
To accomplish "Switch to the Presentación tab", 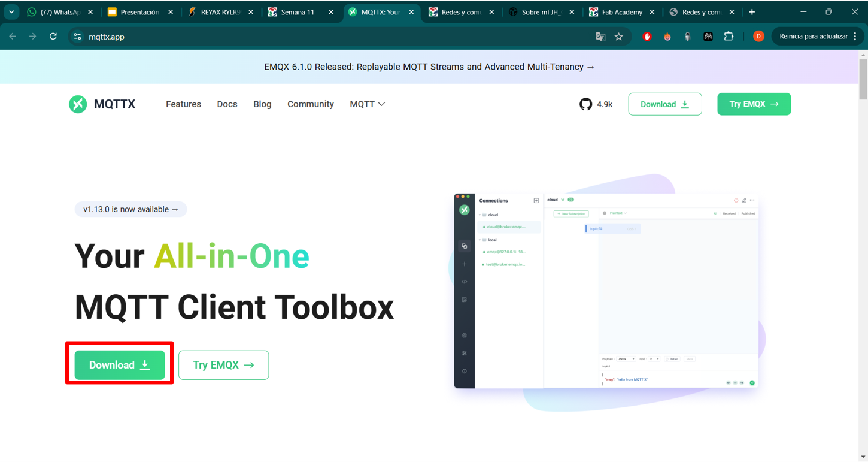I will 139,12.
